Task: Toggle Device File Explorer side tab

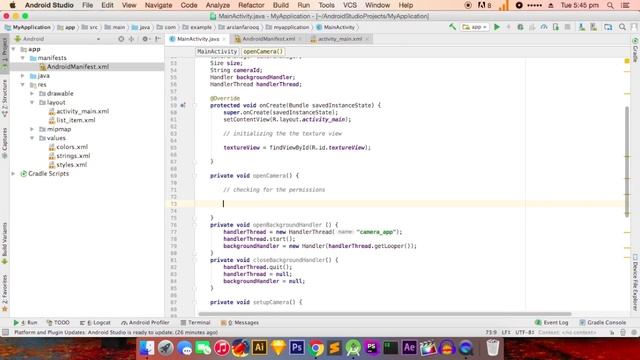Action: (636, 282)
